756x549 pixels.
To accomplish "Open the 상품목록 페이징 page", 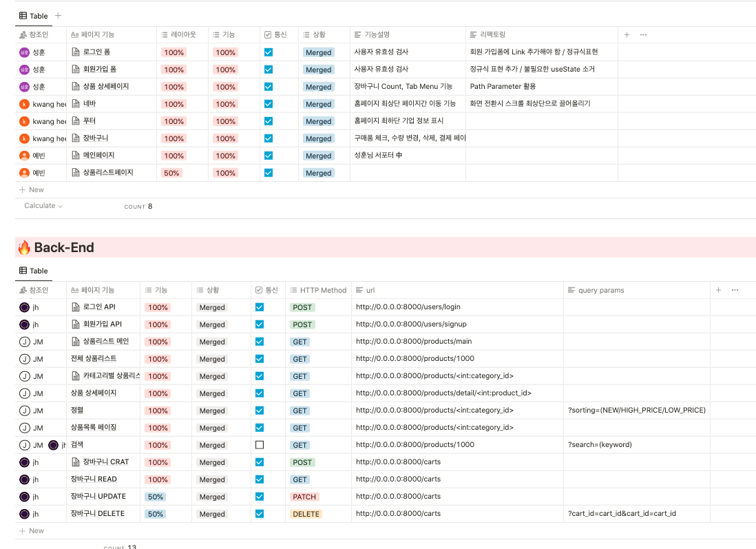I will tap(94, 428).
